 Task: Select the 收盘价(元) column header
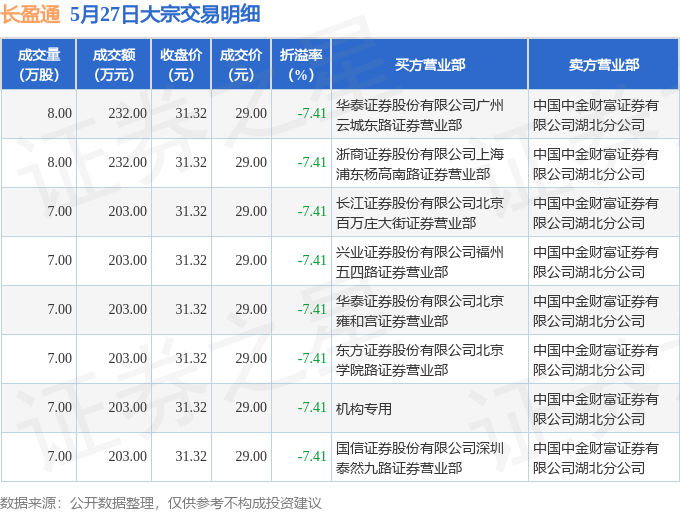pyautogui.click(x=181, y=64)
